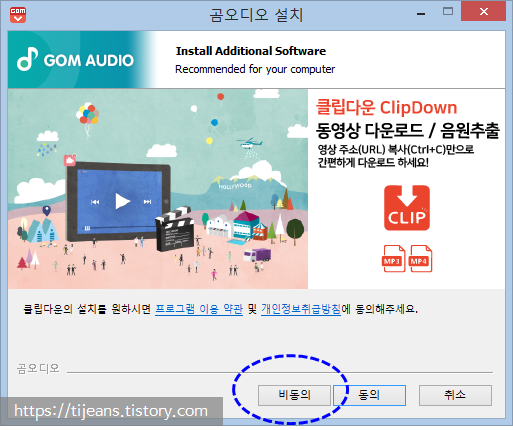Click the GOM installer icon in title bar
The height and width of the screenshot is (430, 513).
18,15
